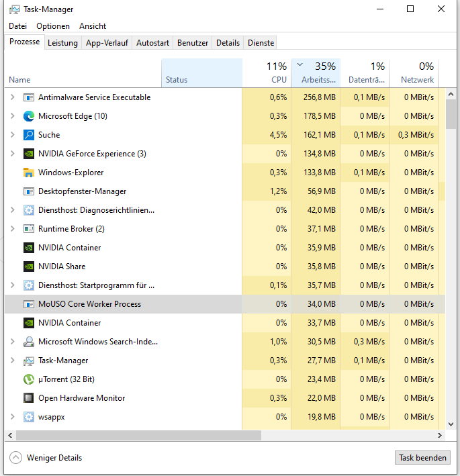460x476 pixels.
Task: Click the 0,3 MB/s disk value
Action: coord(369,342)
